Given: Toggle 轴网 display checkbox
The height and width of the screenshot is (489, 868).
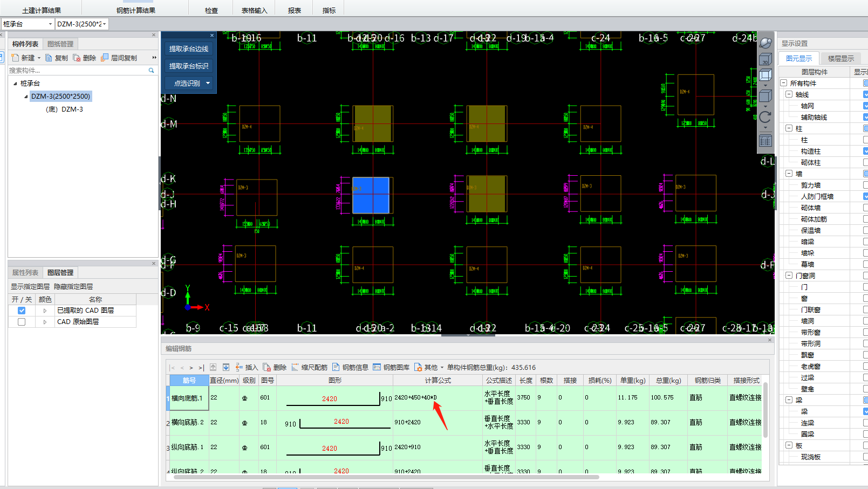Looking at the screenshot, I should tap(865, 106).
